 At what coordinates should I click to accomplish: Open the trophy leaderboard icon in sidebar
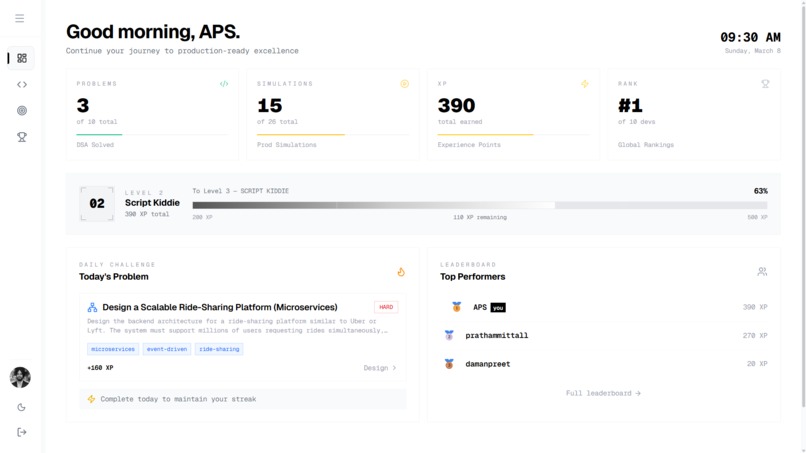[22, 137]
